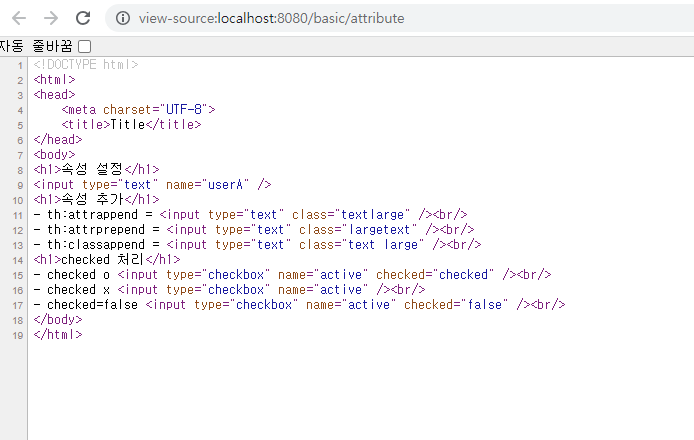Click the meta charset="UTF-8" line
Image resolution: width=694 pixels, height=440 pixels.
pyautogui.click(x=139, y=110)
